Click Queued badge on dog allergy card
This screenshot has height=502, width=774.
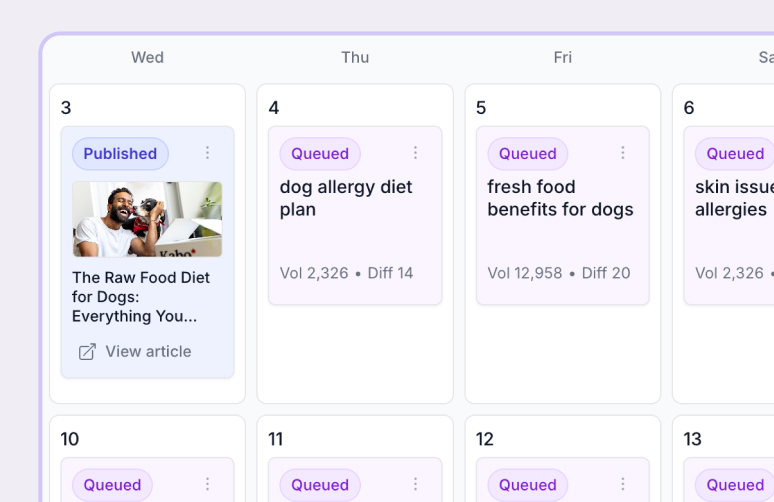(x=320, y=154)
